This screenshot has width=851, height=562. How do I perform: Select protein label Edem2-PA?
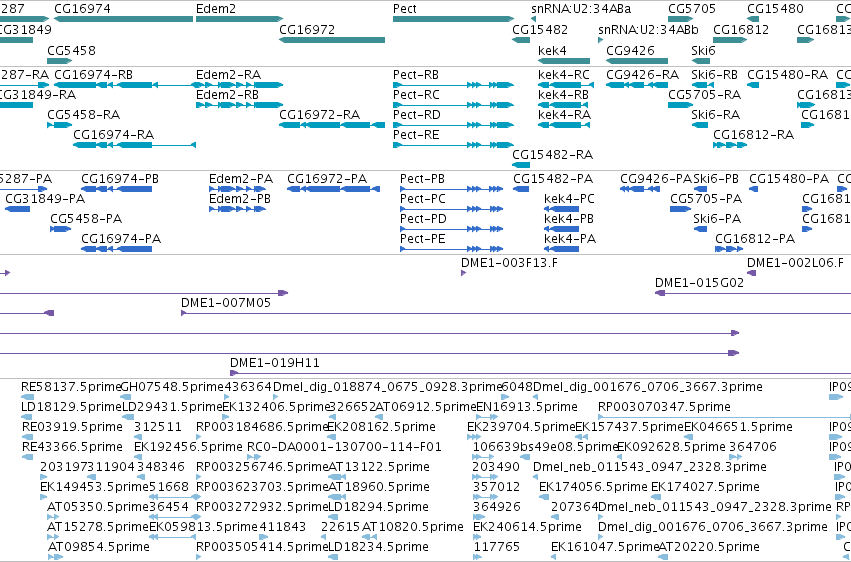click(241, 178)
